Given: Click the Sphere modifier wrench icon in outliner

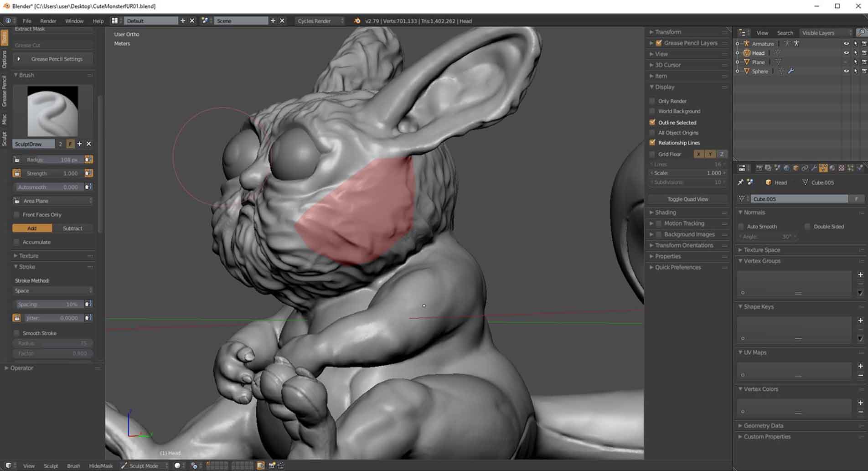Looking at the screenshot, I should coord(791,71).
